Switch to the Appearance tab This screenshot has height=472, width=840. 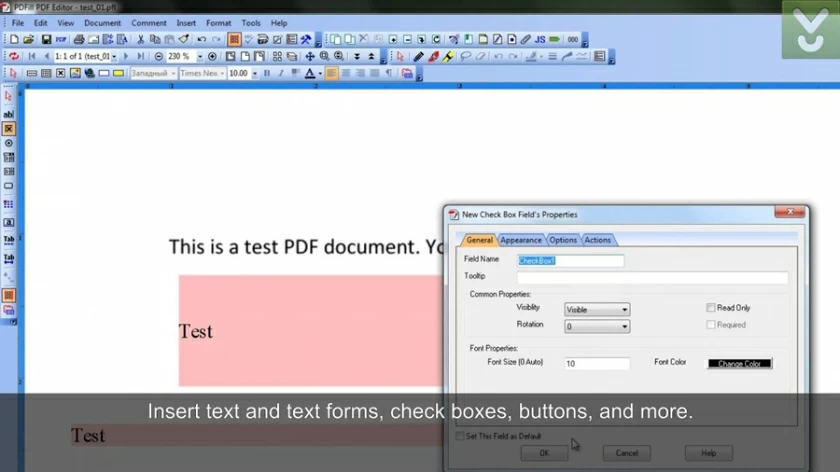(x=521, y=240)
